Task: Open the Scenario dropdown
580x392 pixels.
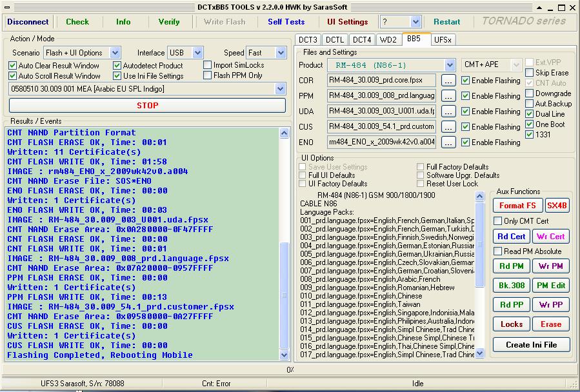Action: (115, 52)
